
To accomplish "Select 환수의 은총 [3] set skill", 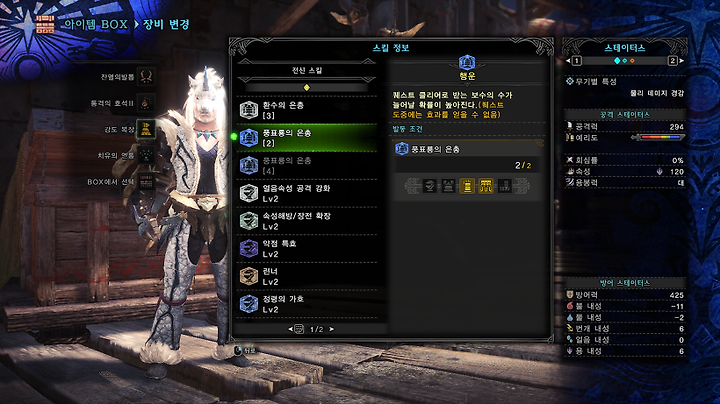I will tap(307, 110).
